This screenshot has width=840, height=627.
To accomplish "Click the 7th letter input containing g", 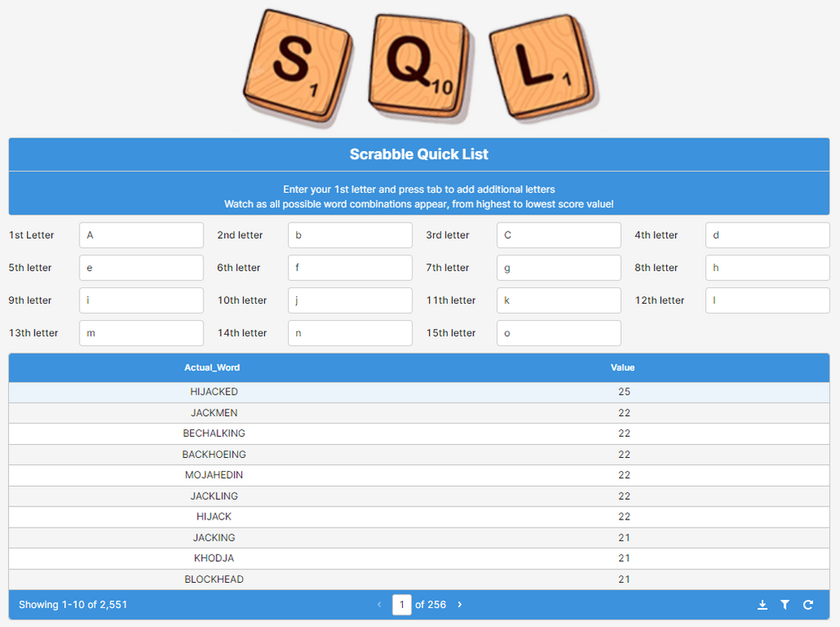I will pyautogui.click(x=559, y=268).
